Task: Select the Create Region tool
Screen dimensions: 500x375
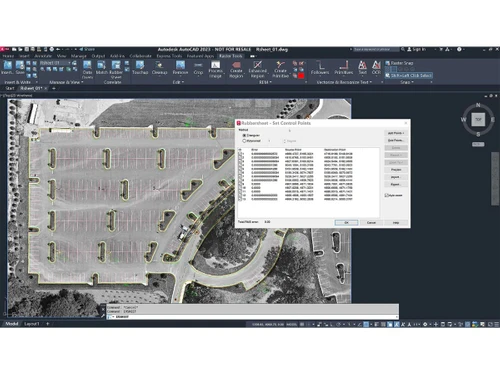Action: pyautogui.click(x=236, y=69)
